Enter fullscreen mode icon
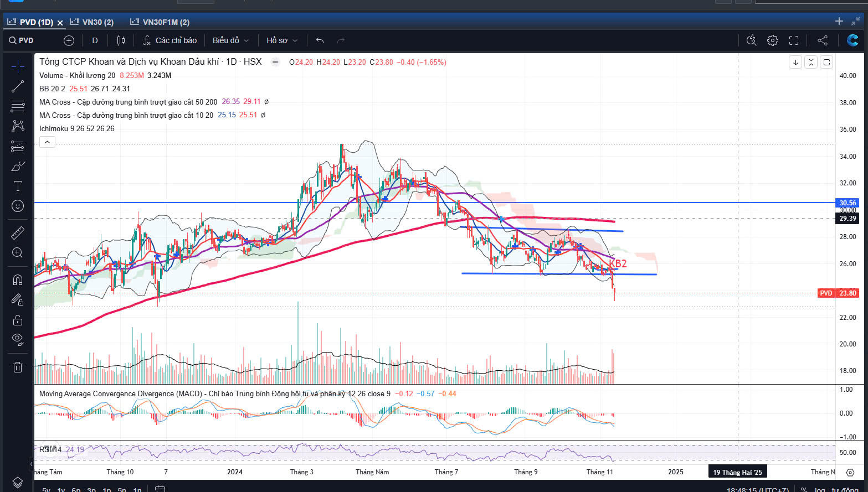This screenshot has height=492, width=868. 794,40
